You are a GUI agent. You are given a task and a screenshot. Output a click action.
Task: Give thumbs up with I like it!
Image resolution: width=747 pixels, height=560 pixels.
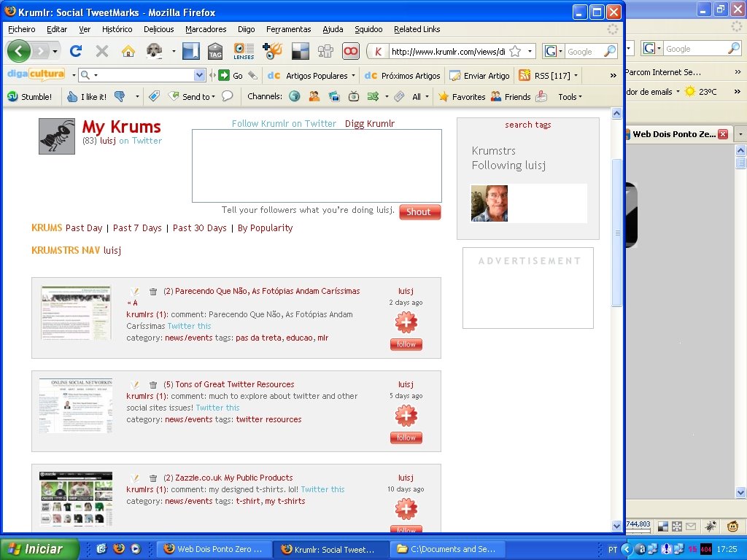[x=87, y=97]
